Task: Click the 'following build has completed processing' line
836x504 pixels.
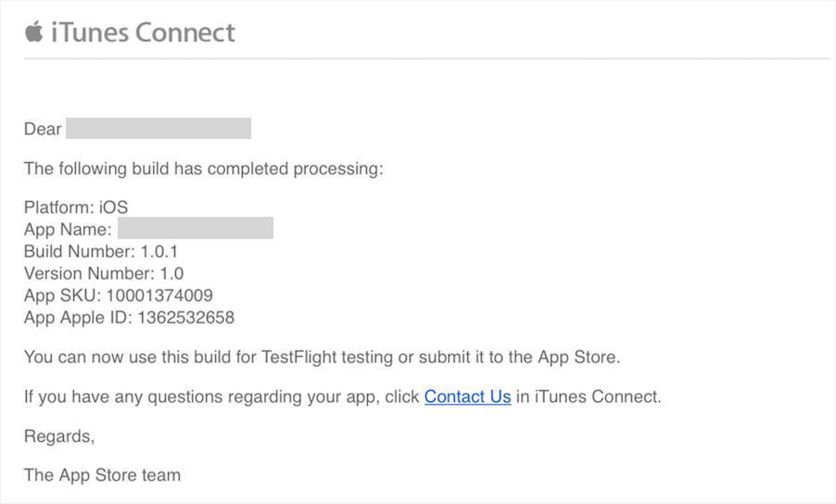Action: (204, 169)
